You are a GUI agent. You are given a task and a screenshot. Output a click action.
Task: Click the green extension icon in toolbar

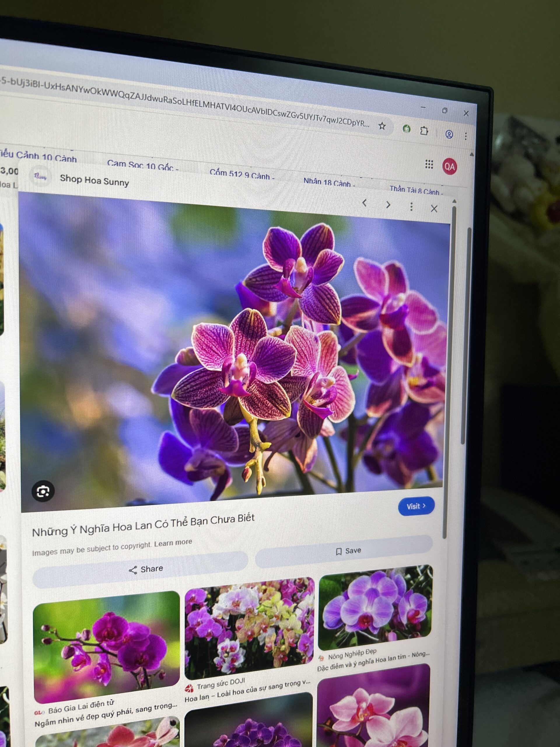406,129
